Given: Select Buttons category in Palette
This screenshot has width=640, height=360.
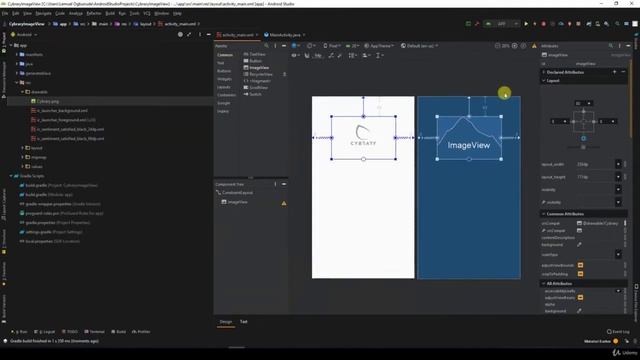Looking at the screenshot, I should coord(224,71).
